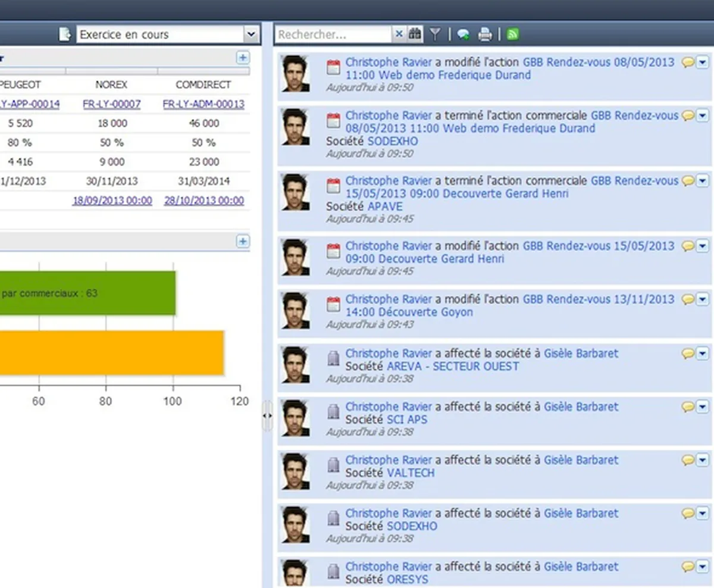The image size is (714, 588).
Task: Click the binoculars search icon
Action: pos(415,35)
